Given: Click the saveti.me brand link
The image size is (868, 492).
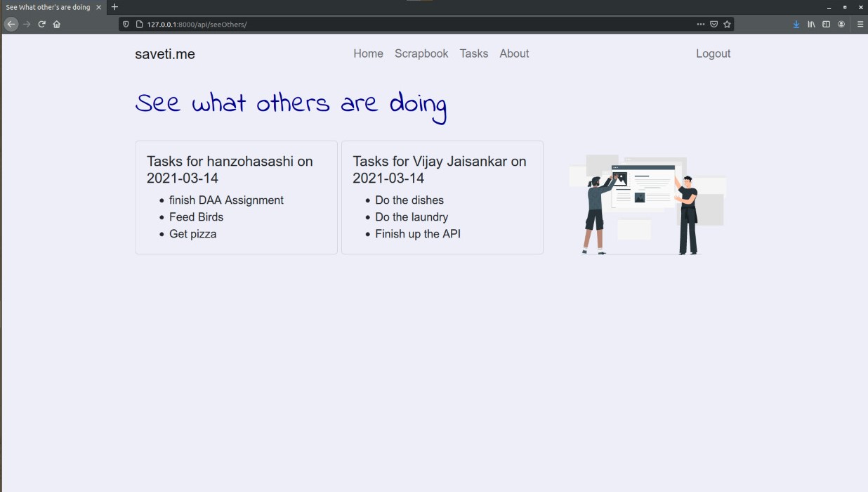Looking at the screenshot, I should (x=165, y=54).
